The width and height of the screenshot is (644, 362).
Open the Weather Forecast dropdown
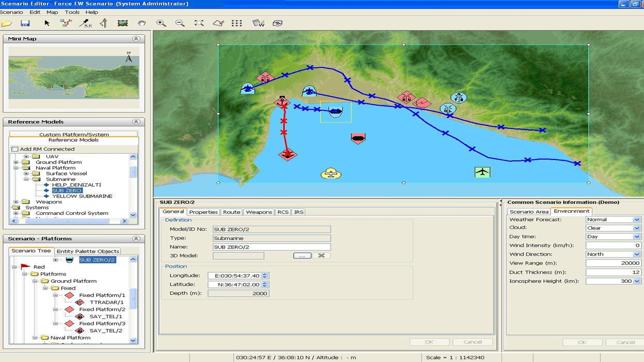coord(637,219)
